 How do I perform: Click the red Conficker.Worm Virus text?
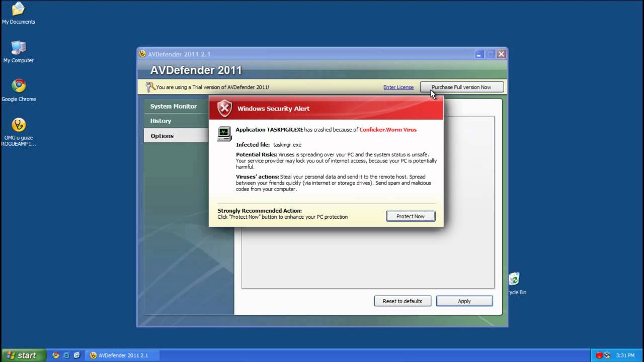[388, 129]
